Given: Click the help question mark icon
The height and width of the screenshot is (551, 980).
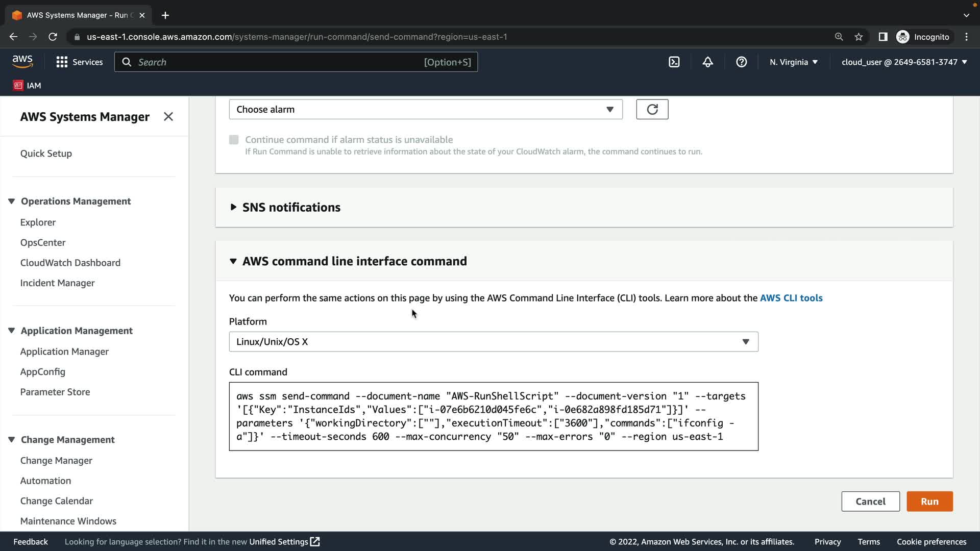Looking at the screenshot, I should (741, 62).
